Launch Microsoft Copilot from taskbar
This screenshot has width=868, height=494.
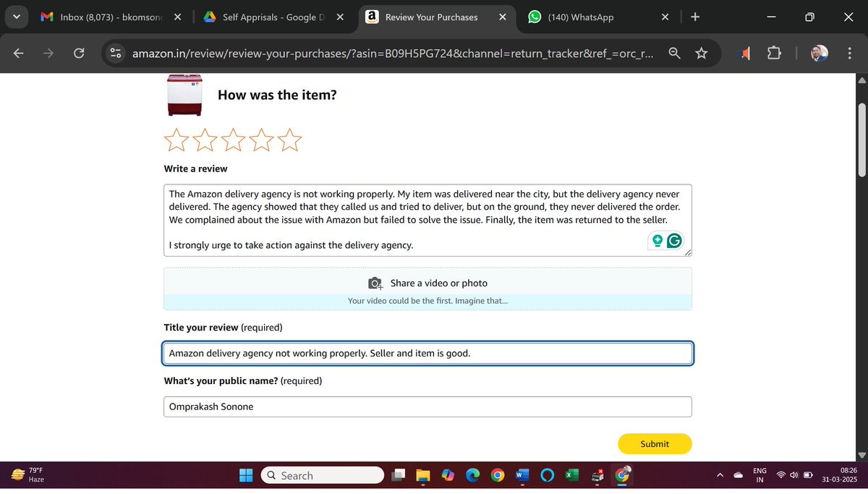point(448,475)
